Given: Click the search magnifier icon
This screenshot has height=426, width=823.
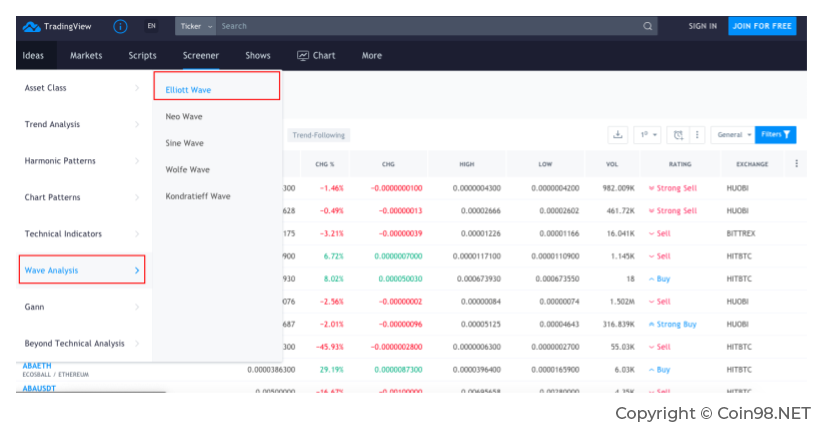Looking at the screenshot, I should point(648,26).
